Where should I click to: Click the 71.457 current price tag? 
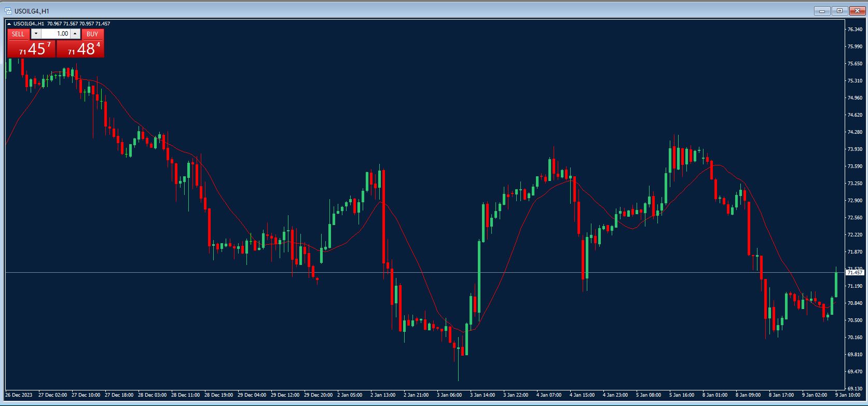pos(855,272)
